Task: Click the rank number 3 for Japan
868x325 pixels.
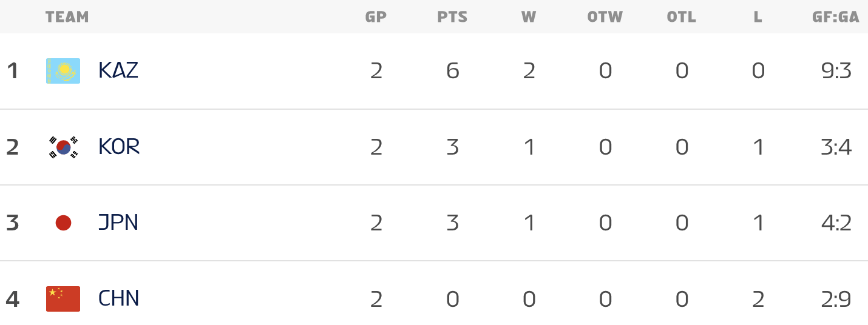Action: tap(13, 223)
